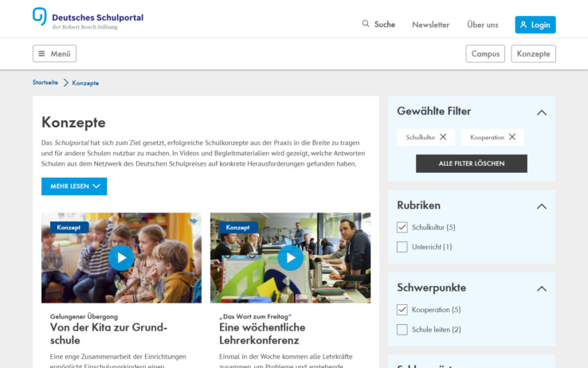Click the Konzept badge on Kita video
The image size is (588, 368).
point(69,227)
